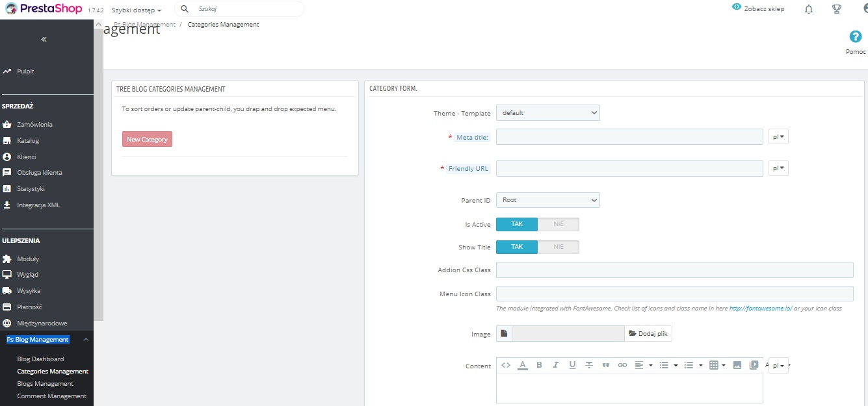Click Dodaj plik upload button
This screenshot has height=406, width=868.
click(648, 334)
